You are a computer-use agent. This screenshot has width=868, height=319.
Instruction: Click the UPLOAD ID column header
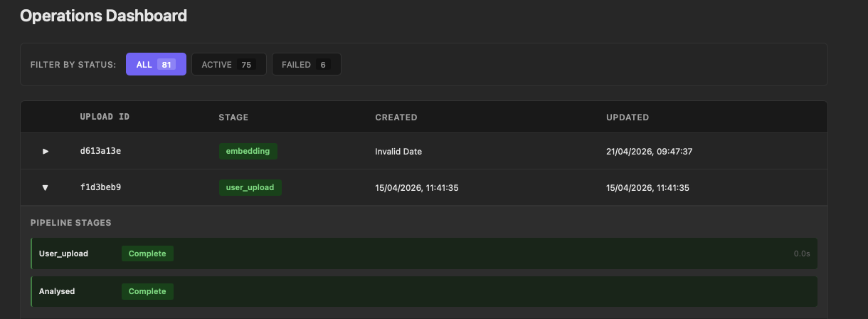[105, 117]
